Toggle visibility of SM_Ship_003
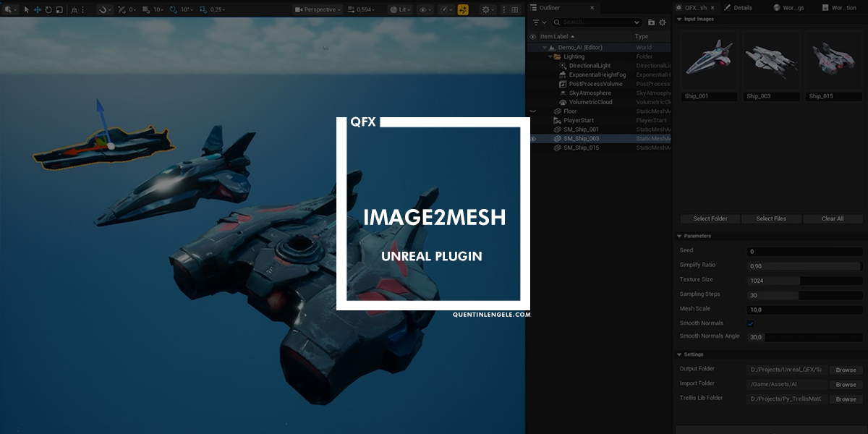This screenshot has height=434, width=868. tap(533, 138)
